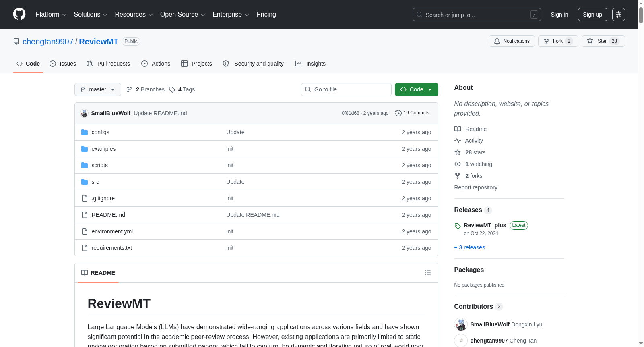644x347 pixels.
Task: Click the Sign up button
Action: (x=592, y=15)
